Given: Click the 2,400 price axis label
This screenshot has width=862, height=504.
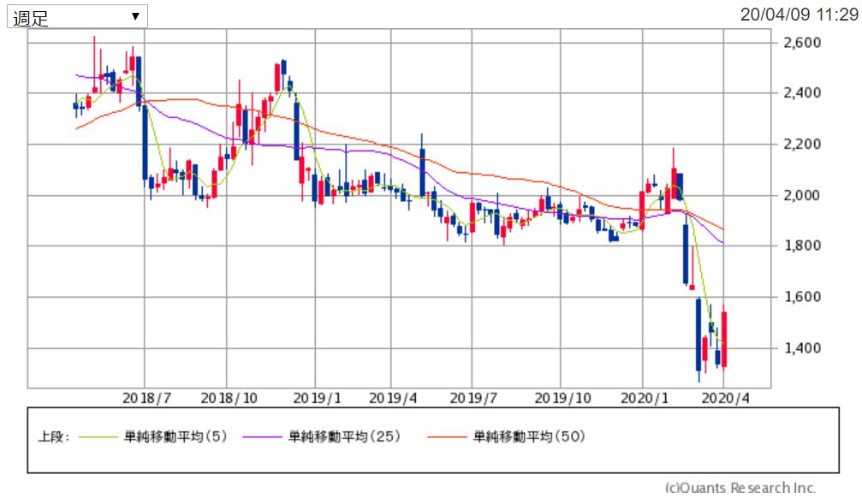Looking at the screenshot, I should point(802,92).
